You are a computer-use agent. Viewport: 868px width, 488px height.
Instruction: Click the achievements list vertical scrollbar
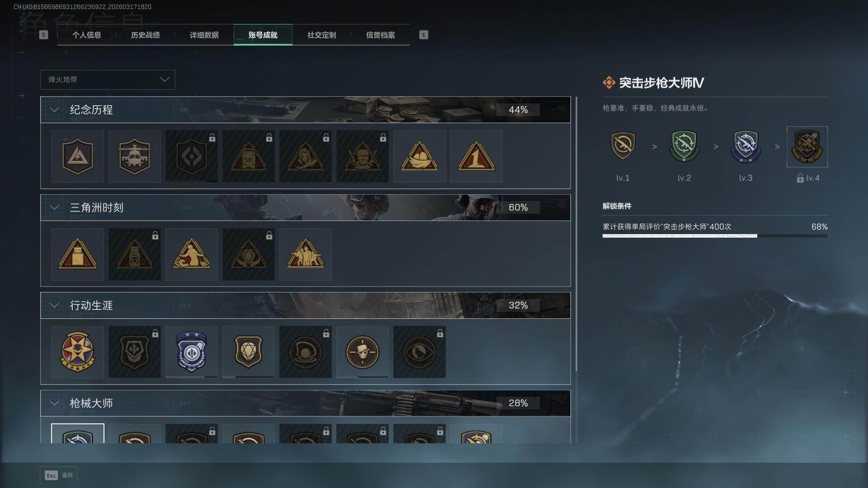pyautogui.click(x=576, y=234)
